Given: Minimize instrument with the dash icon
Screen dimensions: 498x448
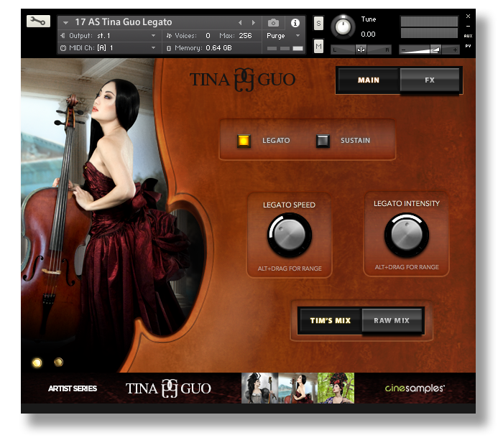Looking at the screenshot, I should (468, 26).
